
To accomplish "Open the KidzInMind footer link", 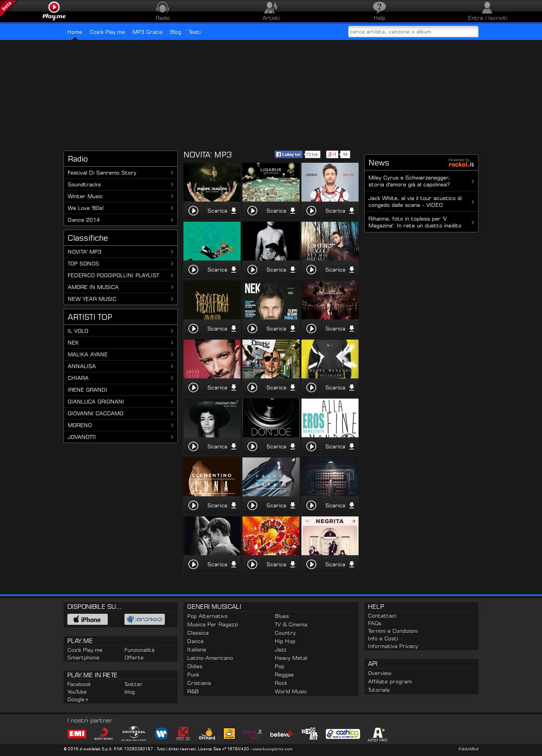I will point(468,749).
